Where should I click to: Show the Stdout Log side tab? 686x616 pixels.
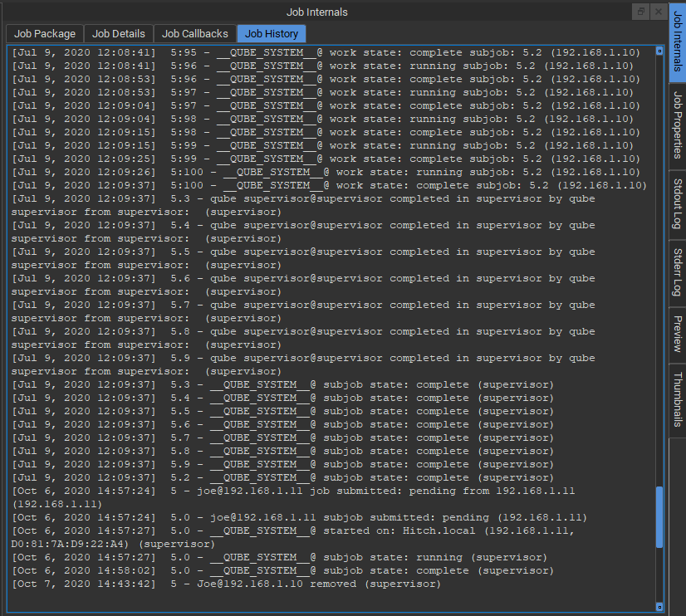click(677, 204)
